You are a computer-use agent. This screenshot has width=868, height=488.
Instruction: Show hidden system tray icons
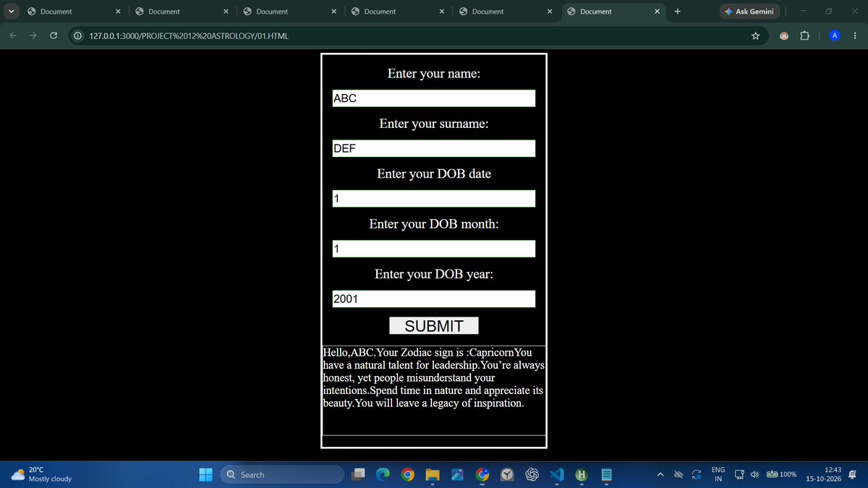pyautogui.click(x=660, y=475)
